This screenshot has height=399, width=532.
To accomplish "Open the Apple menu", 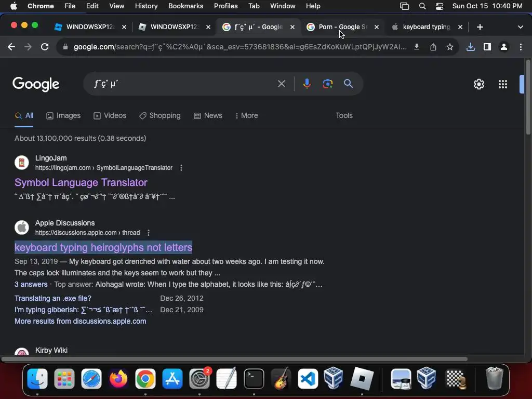I will click(14, 6).
